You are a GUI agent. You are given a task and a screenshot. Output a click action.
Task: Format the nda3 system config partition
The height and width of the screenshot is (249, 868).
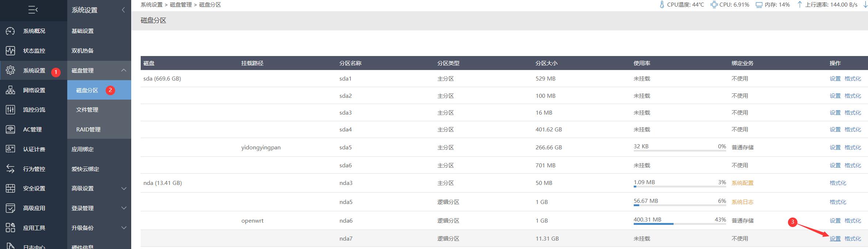(838, 183)
